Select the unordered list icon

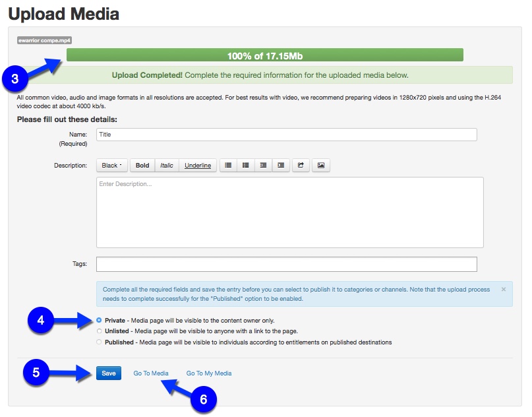point(227,165)
